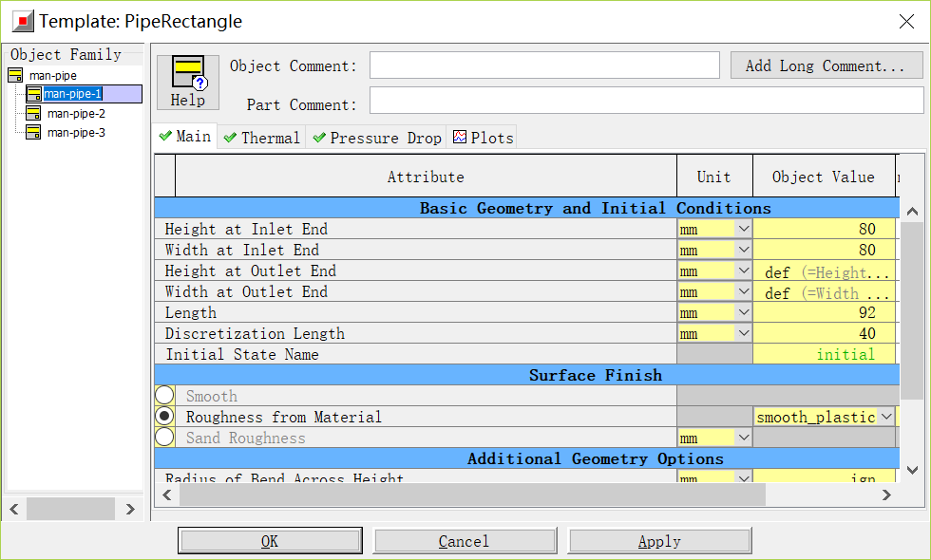Open the Pressure Drop tab

[x=376, y=138]
